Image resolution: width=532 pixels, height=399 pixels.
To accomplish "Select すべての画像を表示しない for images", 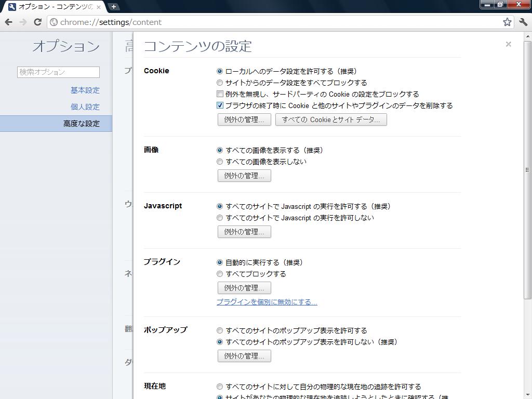I will click(220, 162).
